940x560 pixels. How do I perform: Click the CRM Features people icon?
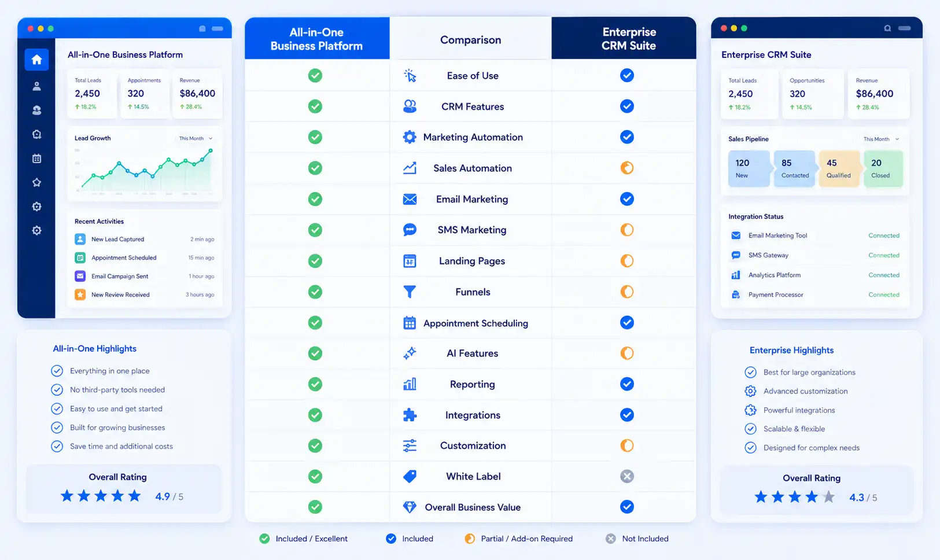coord(410,106)
